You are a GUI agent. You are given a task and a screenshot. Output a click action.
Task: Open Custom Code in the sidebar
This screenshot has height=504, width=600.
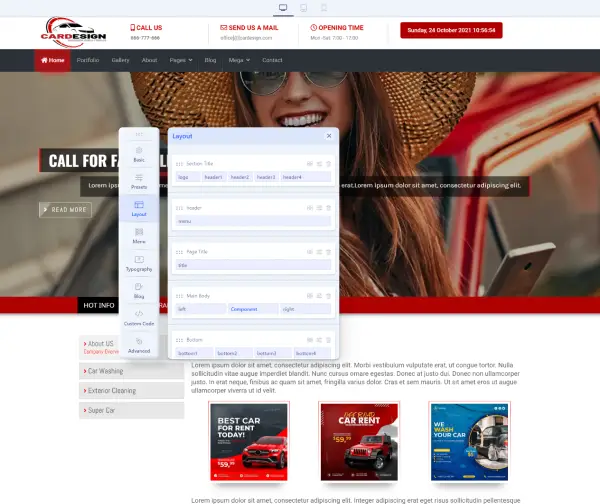point(139,318)
